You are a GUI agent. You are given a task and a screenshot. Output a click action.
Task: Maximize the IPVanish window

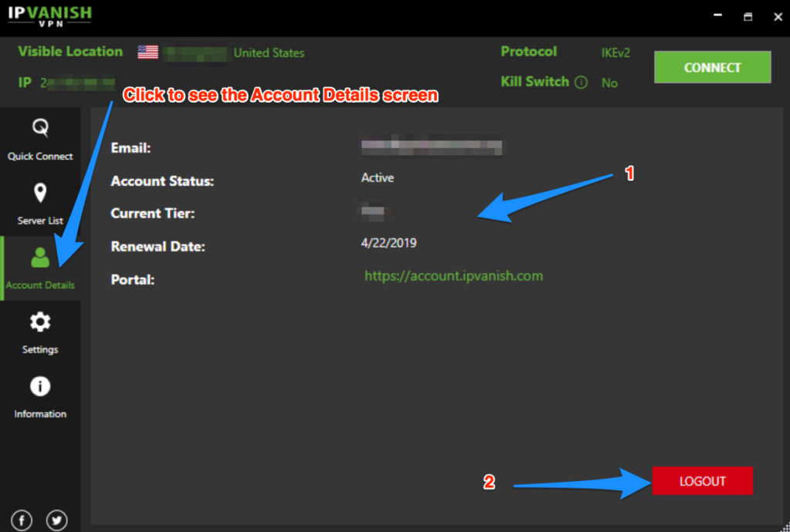[x=748, y=17]
